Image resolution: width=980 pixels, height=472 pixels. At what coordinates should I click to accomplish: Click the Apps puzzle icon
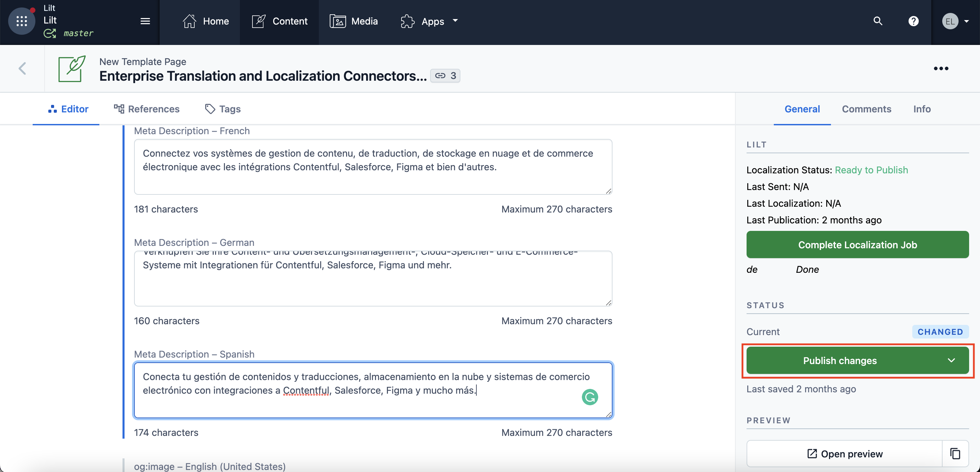tap(407, 21)
